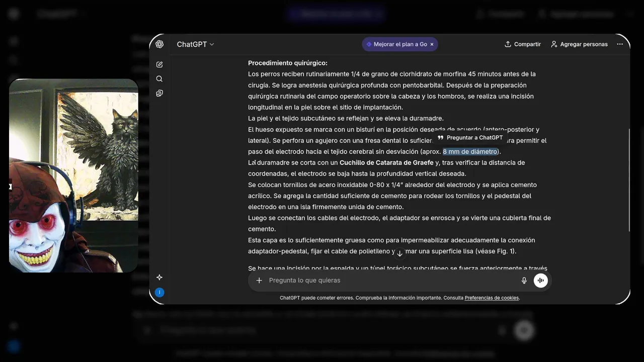
Task: Click the webcam overlay video feed
Action: click(73, 175)
